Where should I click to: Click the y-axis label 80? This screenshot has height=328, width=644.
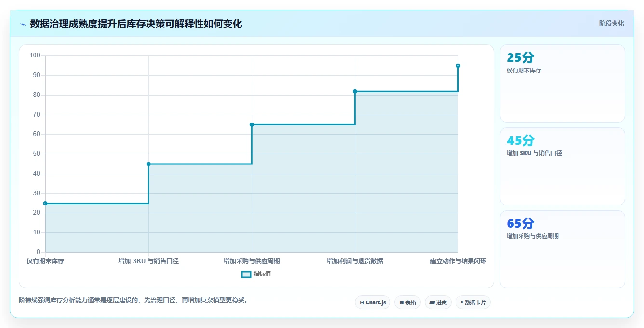pyautogui.click(x=37, y=95)
